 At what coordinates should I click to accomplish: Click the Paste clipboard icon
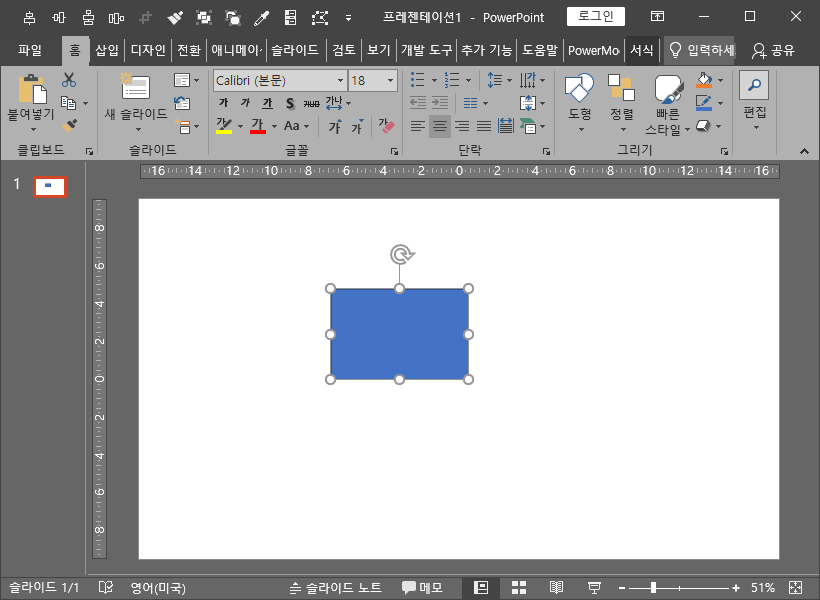pyautogui.click(x=31, y=89)
